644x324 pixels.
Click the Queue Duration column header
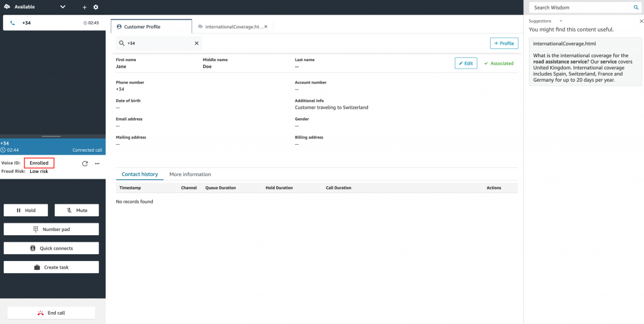click(221, 187)
